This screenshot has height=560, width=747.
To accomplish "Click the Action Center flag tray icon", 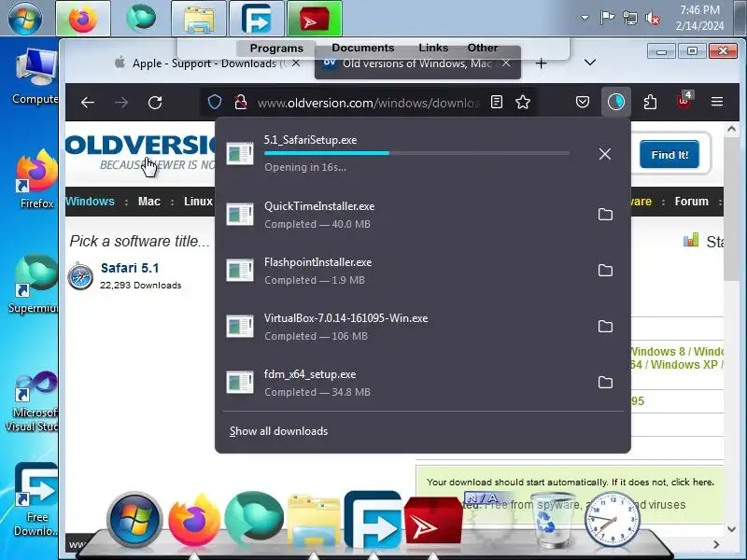I will pos(606,18).
